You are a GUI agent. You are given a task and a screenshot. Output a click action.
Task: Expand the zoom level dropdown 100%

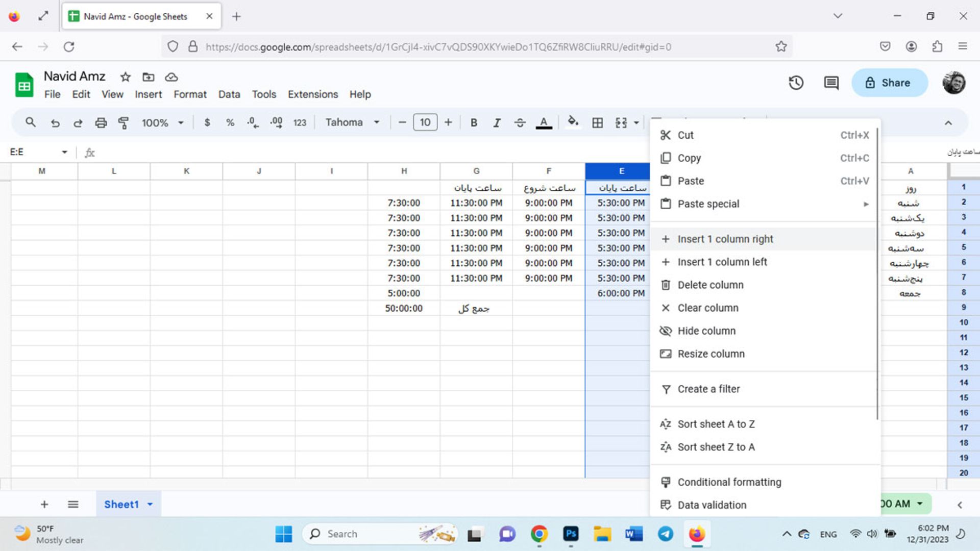point(162,122)
